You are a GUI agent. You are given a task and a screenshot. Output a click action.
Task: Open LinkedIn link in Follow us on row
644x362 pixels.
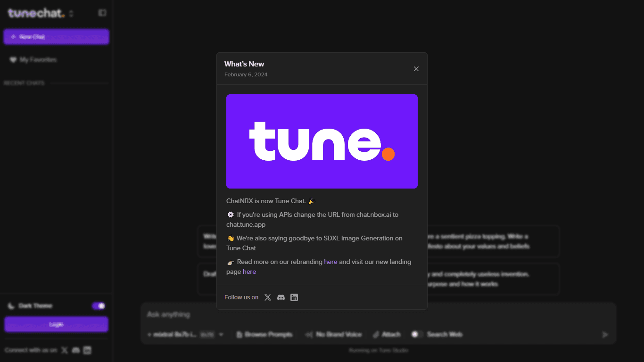294,297
